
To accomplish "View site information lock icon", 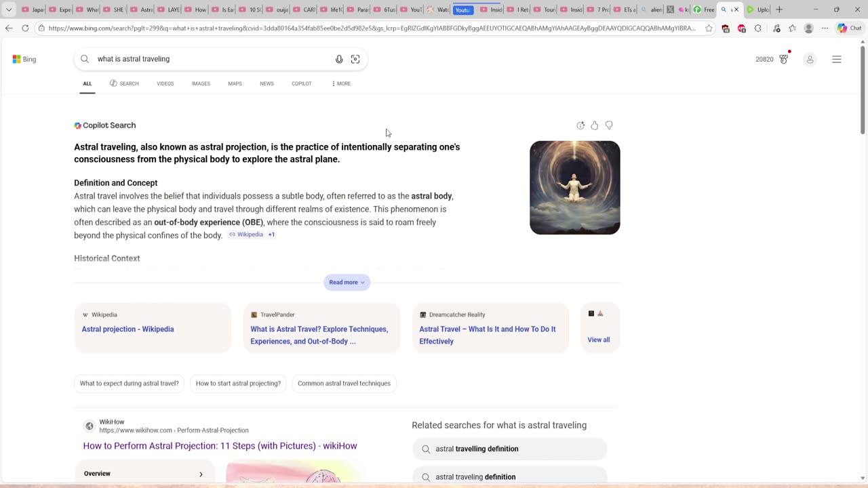I will [x=41, y=28].
